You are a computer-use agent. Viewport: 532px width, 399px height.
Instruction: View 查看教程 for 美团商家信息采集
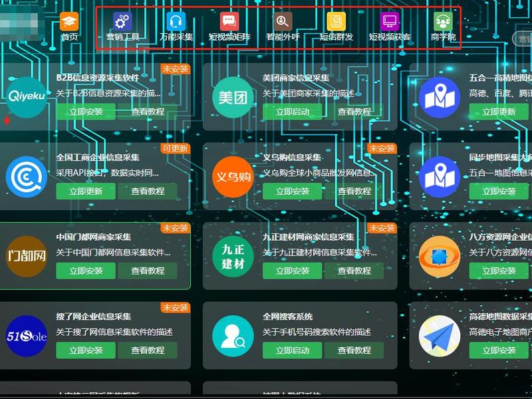click(x=354, y=112)
